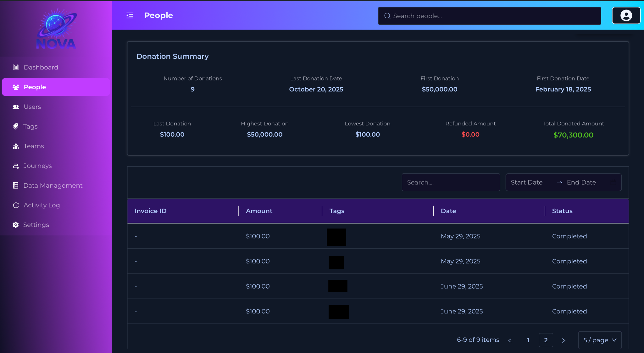
Task: Focus the Search people field
Action: click(489, 16)
